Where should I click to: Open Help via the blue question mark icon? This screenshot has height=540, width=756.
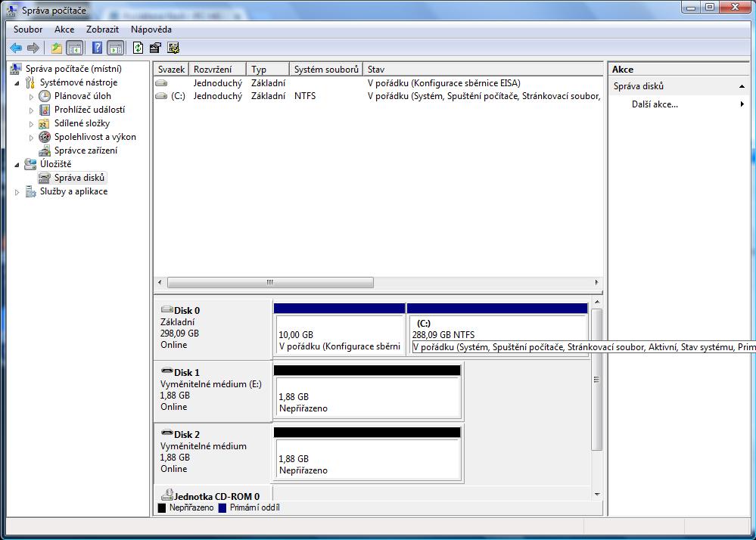click(x=97, y=48)
